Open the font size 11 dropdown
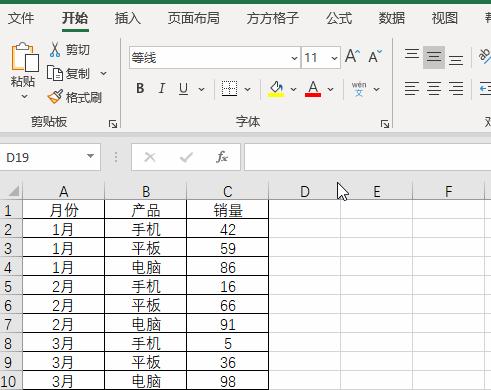The image size is (491, 390). (x=334, y=58)
